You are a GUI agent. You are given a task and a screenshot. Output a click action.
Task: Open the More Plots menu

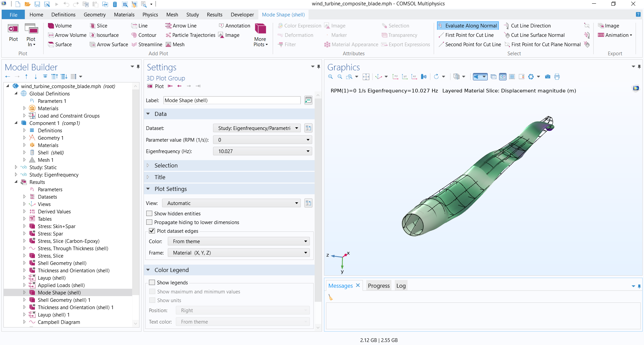260,35
